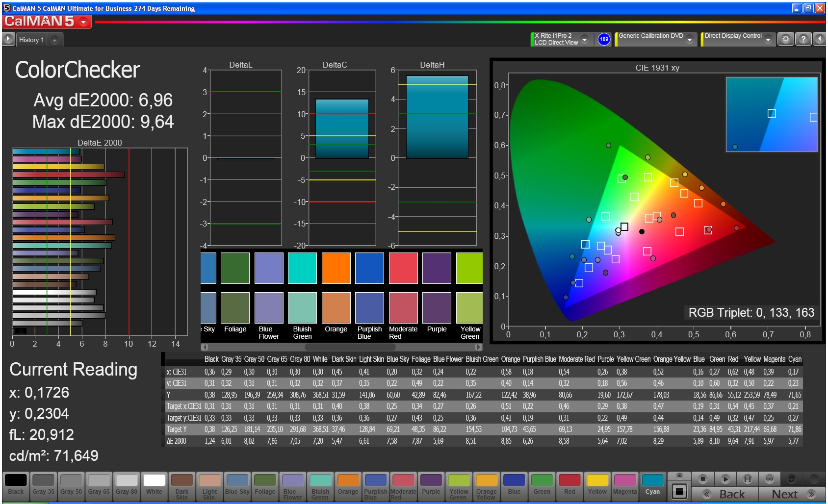Click the cd/m²: 71,649 current reading
828x504 pixels.
click(x=54, y=456)
